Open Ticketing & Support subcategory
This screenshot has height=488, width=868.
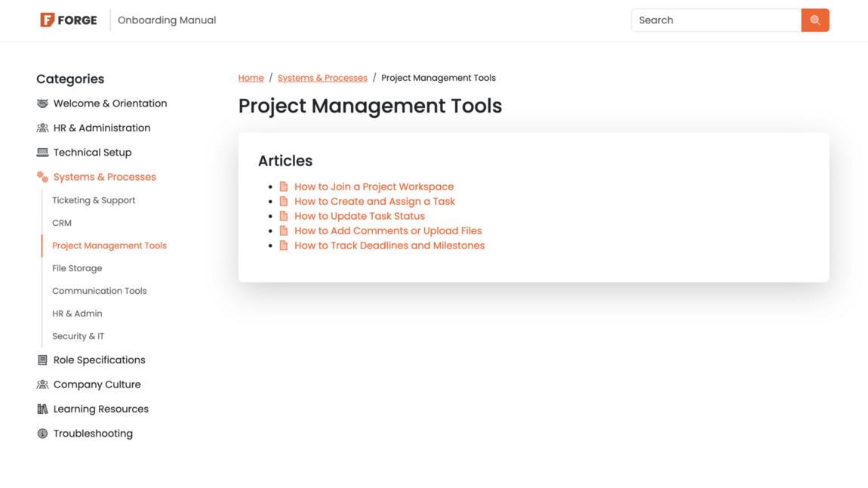(94, 200)
